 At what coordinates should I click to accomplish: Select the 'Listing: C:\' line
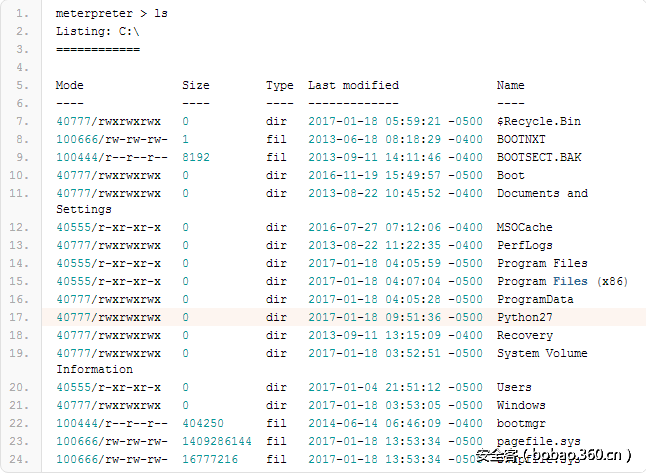tap(98, 31)
